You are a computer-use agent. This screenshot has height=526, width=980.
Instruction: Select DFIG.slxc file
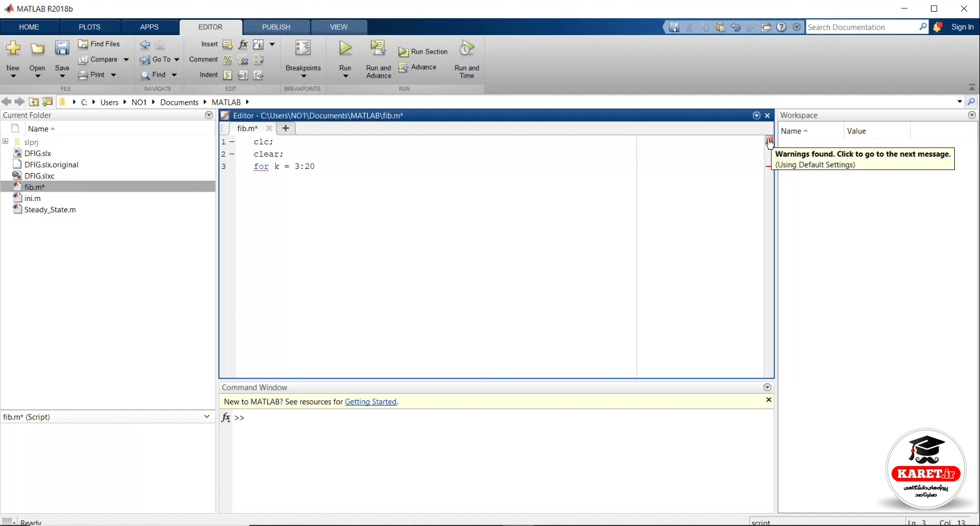point(40,176)
